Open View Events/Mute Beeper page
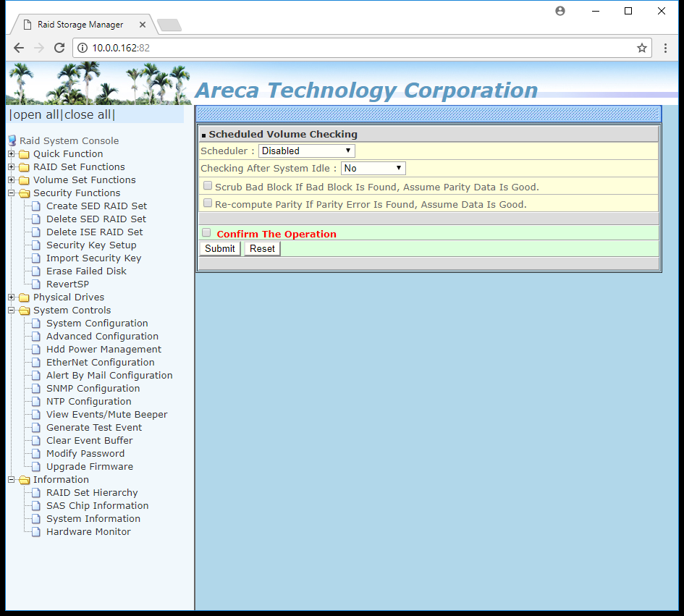The height and width of the screenshot is (616, 684). point(107,415)
